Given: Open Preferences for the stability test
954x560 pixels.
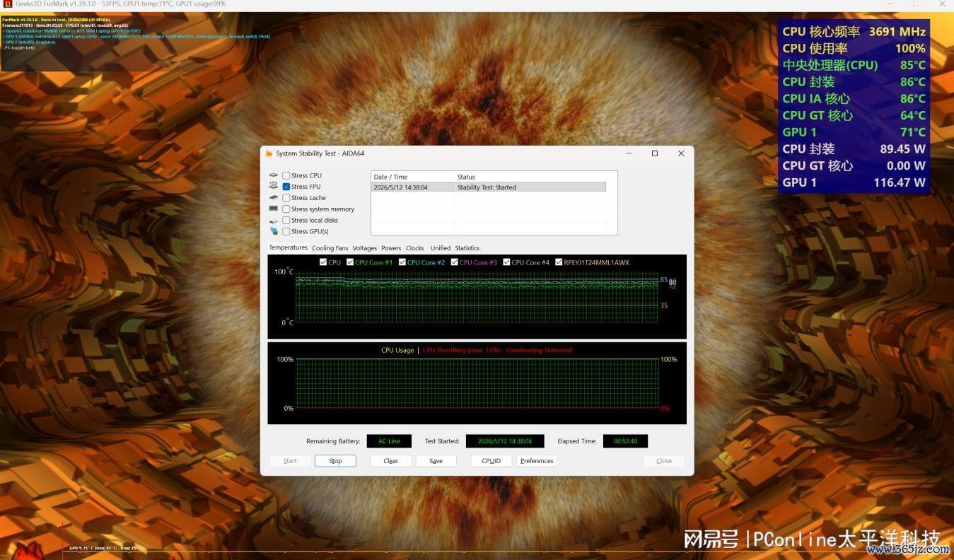Looking at the screenshot, I should tap(537, 461).
